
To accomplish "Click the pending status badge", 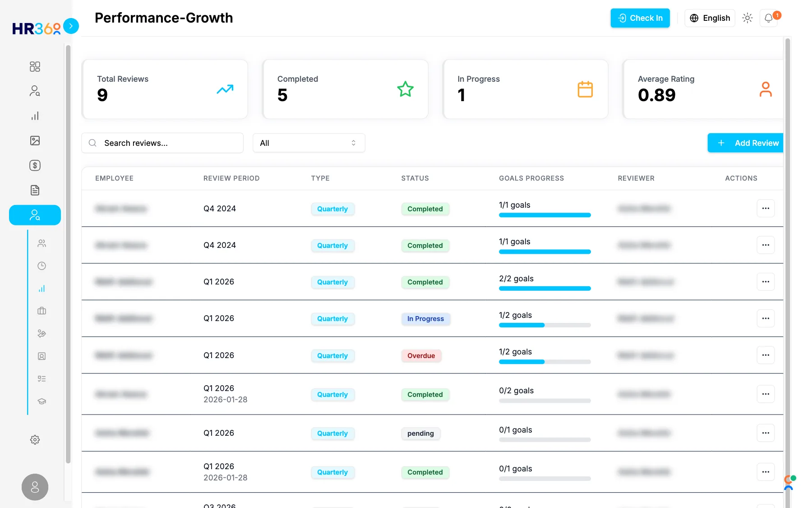I will coord(420,433).
